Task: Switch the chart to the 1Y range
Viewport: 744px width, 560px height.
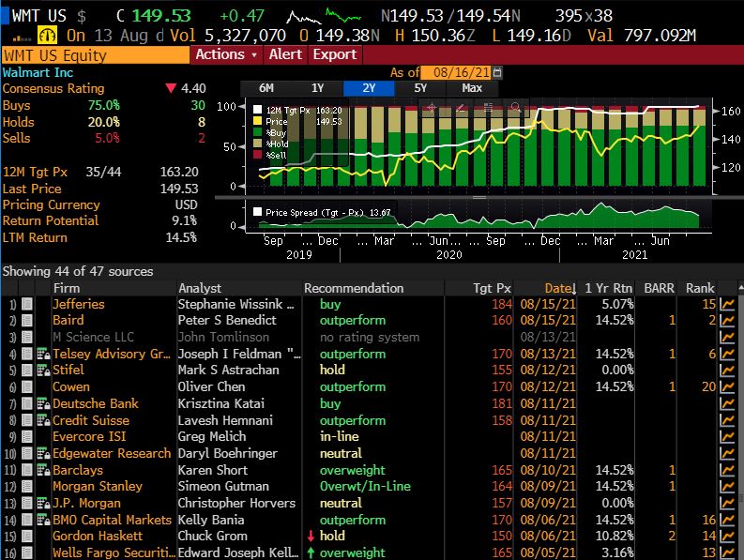Action: (x=317, y=88)
